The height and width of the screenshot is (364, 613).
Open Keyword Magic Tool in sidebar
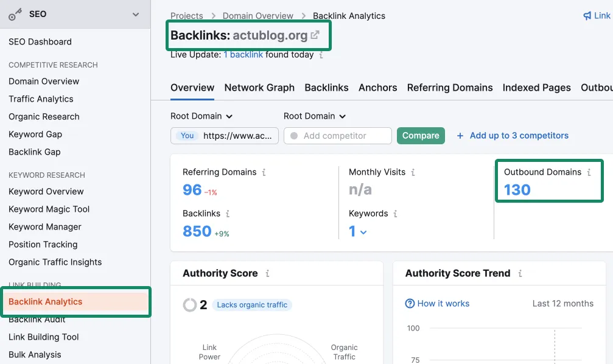(x=49, y=209)
